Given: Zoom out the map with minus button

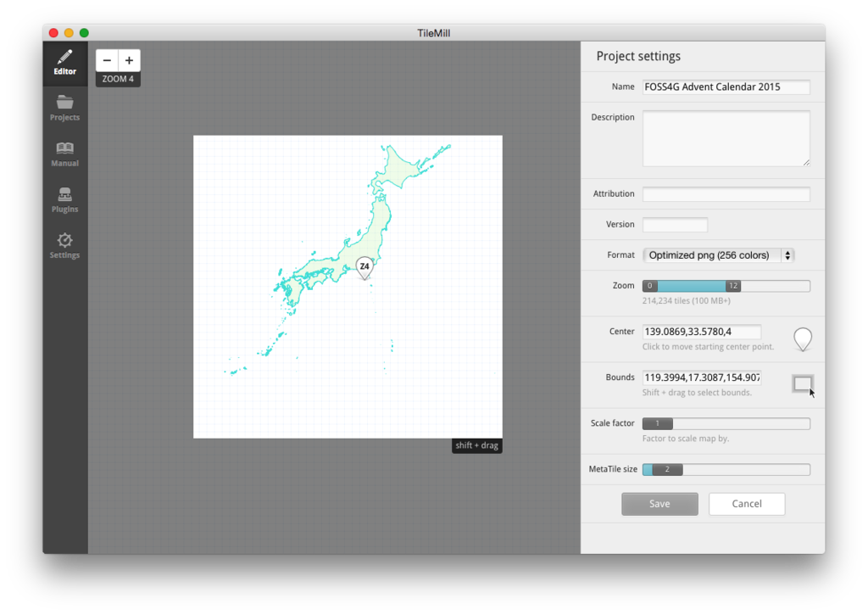Looking at the screenshot, I should point(107,60).
